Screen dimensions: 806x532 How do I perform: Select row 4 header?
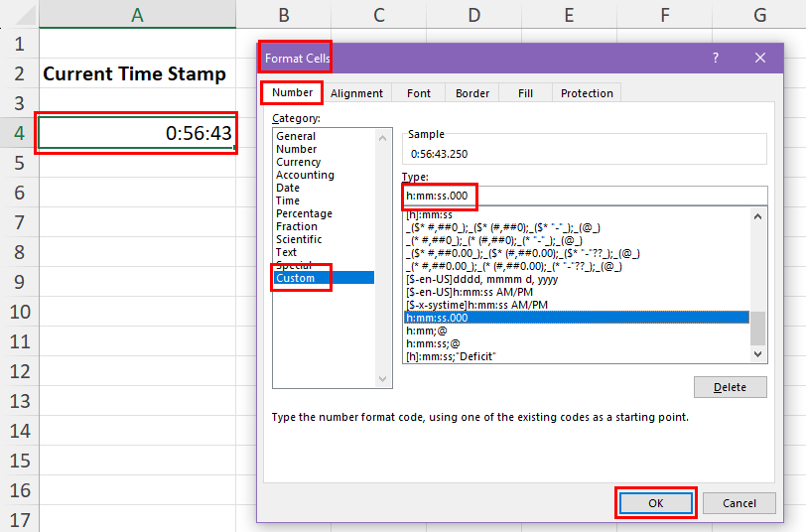click(x=19, y=133)
